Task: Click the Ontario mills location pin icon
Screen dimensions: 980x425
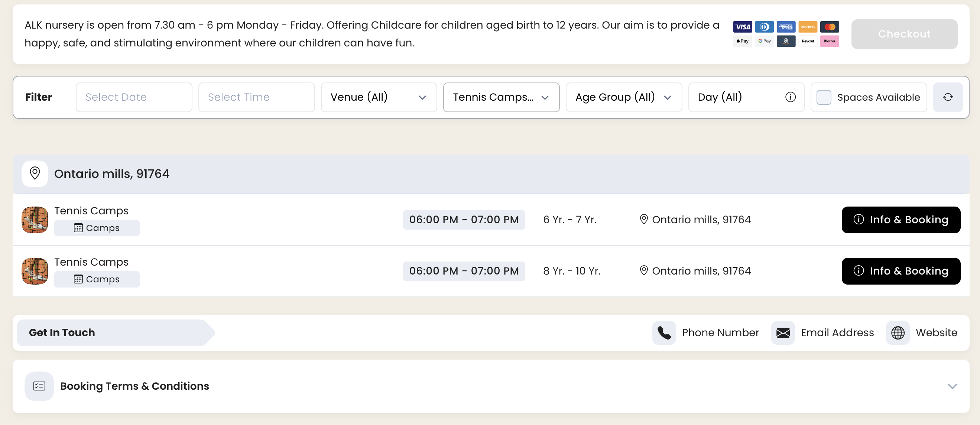Action: 35,173
